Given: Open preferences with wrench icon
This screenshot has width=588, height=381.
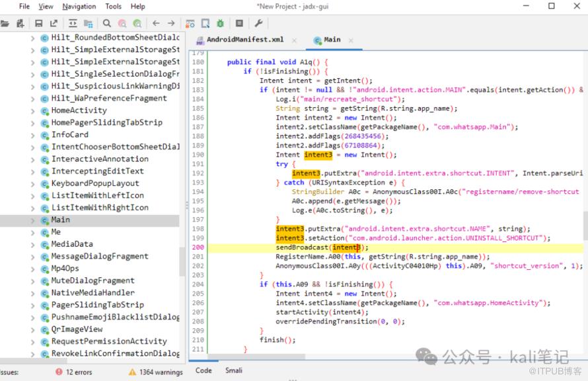Looking at the screenshot, I should tap(258, 23).
